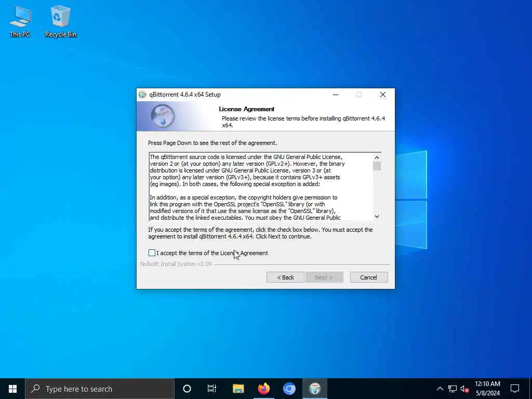Open the network status tray icon
This screenshot has height=399, width=532.
coord(453,389)
